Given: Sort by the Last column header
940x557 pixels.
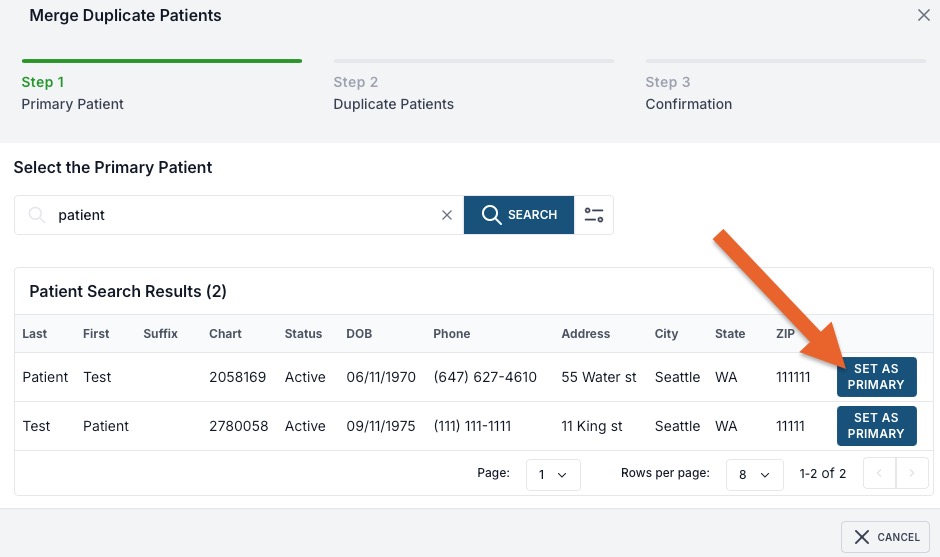Looking at the screenshot, I should click(35, 333).
